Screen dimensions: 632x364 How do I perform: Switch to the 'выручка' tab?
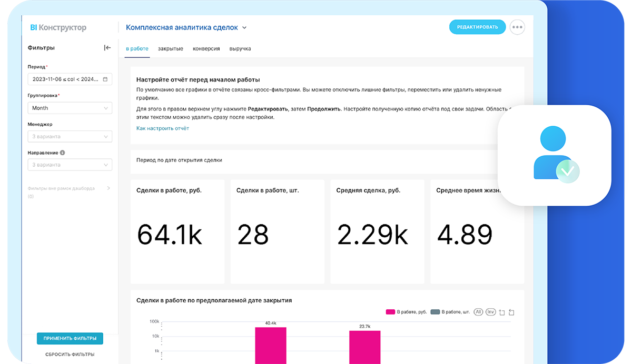pos(240,48)
